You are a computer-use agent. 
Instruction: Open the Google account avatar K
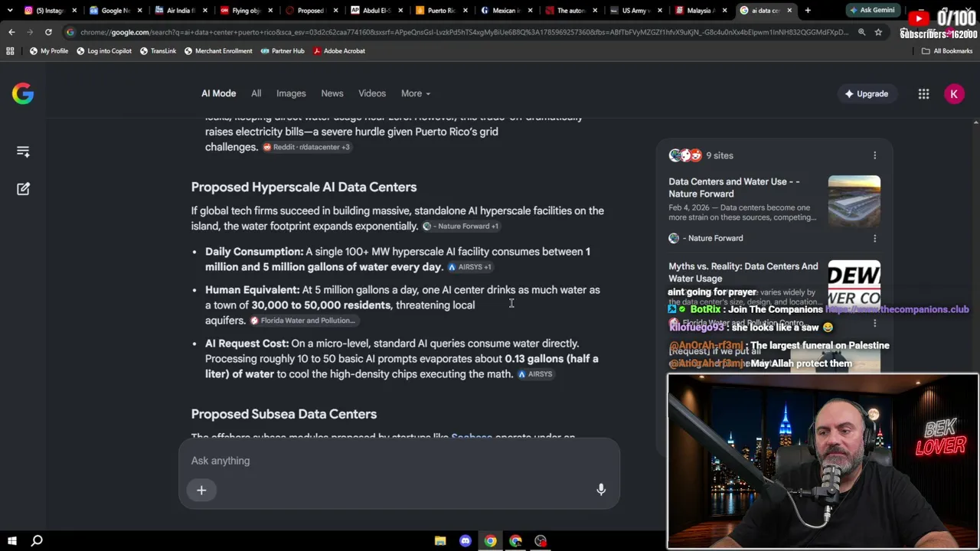point(954,93)
